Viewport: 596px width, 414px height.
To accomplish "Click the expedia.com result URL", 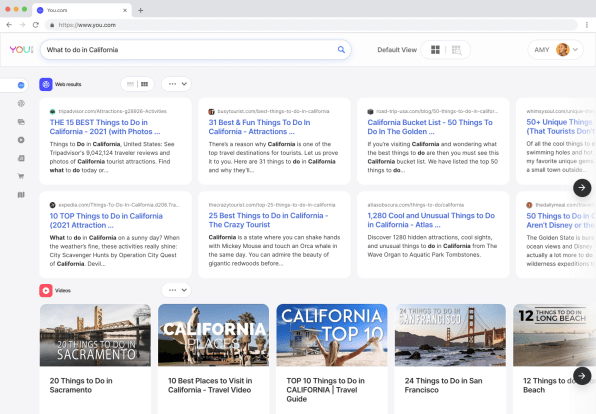I will click(119, 205).
